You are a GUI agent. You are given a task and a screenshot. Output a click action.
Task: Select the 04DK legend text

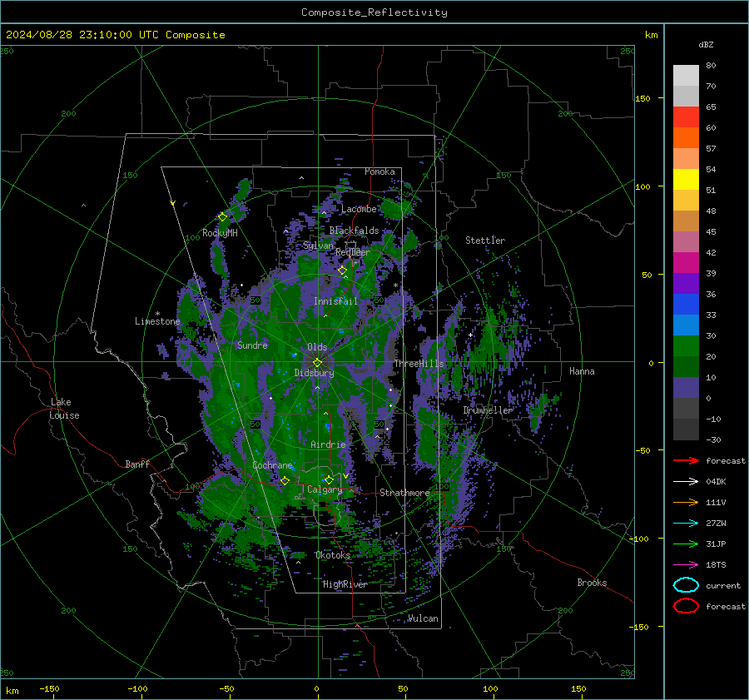pos(716,482)
